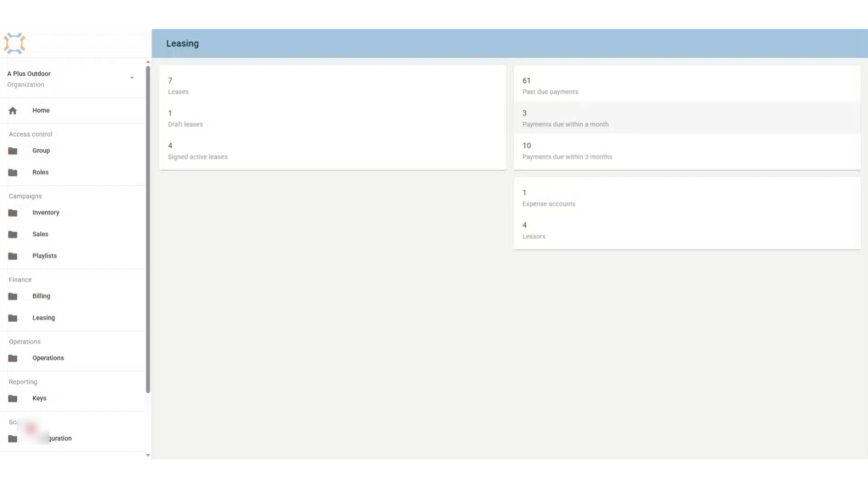
Task: Open the 1 Draft leases row
Action: tap(333, 118)
